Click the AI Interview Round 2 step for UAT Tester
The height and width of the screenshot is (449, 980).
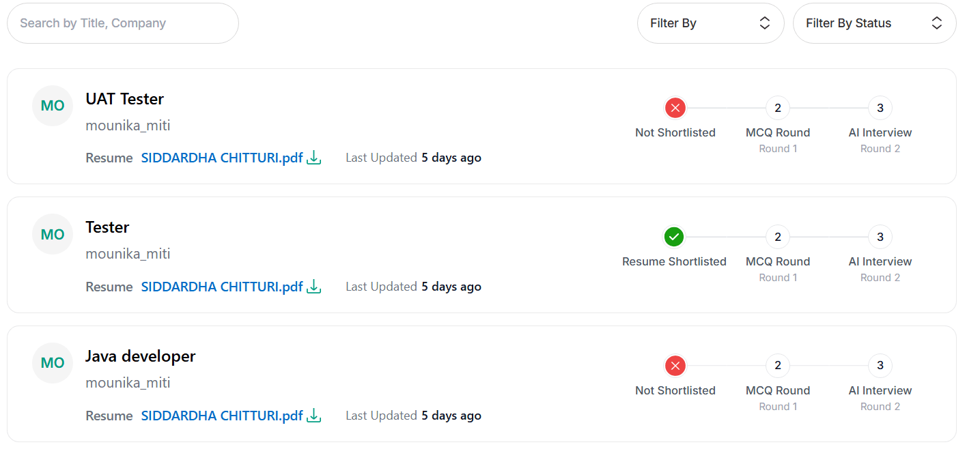[x=880, y=108]
